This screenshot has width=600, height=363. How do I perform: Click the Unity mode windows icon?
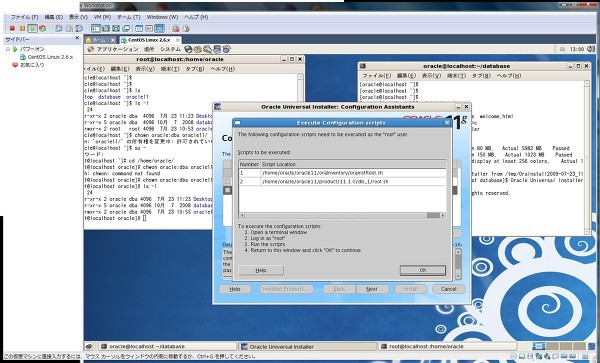[x=126, y=28]
